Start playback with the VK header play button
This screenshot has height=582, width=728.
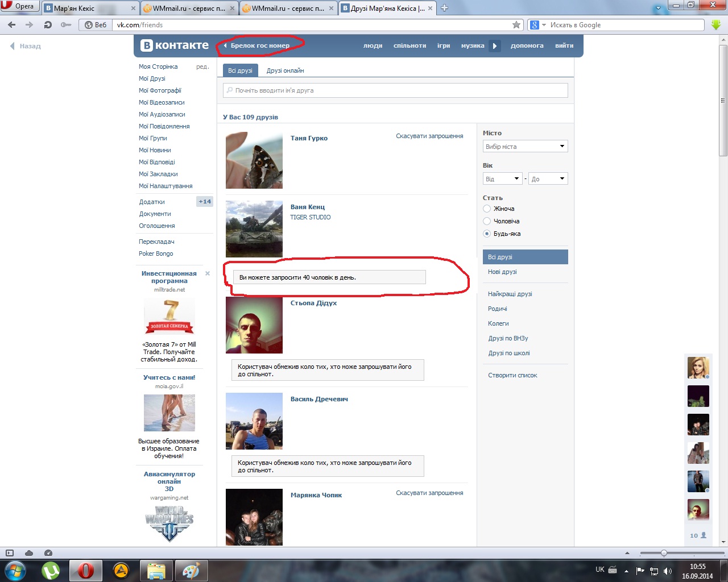(x=495, y=45)
